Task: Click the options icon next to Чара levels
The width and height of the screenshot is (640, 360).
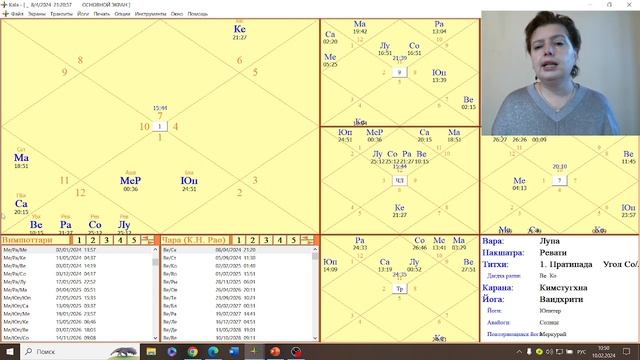Action: coord(307,240)
